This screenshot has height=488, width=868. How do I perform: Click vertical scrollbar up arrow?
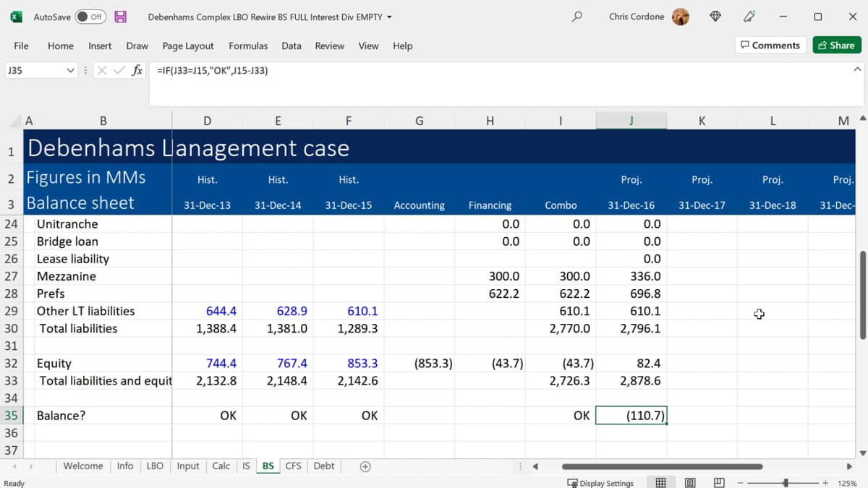click(861, 119)
